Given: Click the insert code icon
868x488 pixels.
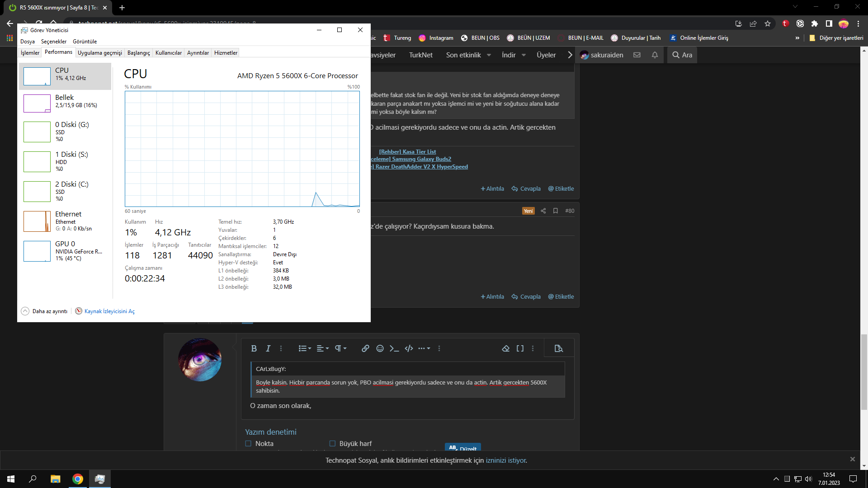Looking at the screenshot, I should tap(409, 348).
